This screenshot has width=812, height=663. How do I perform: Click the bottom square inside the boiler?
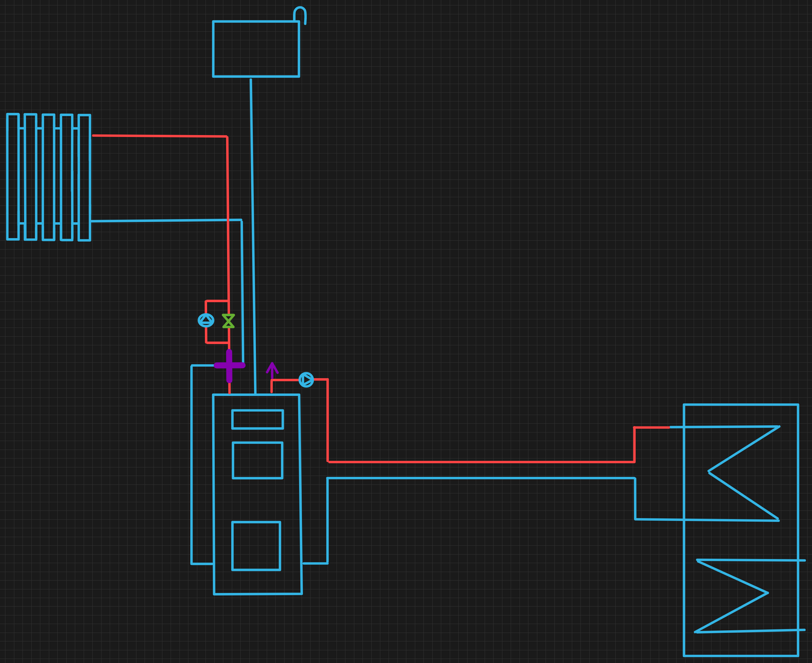point(256,546)
